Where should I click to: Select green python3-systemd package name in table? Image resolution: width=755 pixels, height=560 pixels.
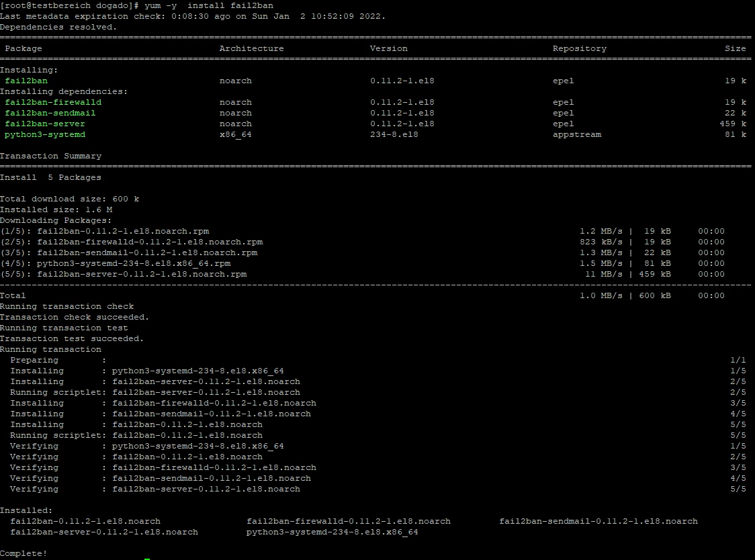pos(45,134)
